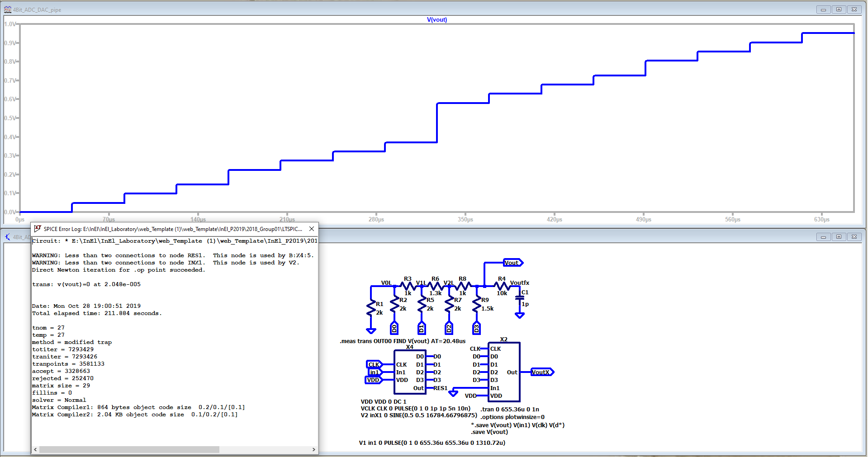Image resolution: width=868 pixels, height=457 pixels.
Task: Select the R1 resistor symbol in schematic
Action: [x=371, y=308]
